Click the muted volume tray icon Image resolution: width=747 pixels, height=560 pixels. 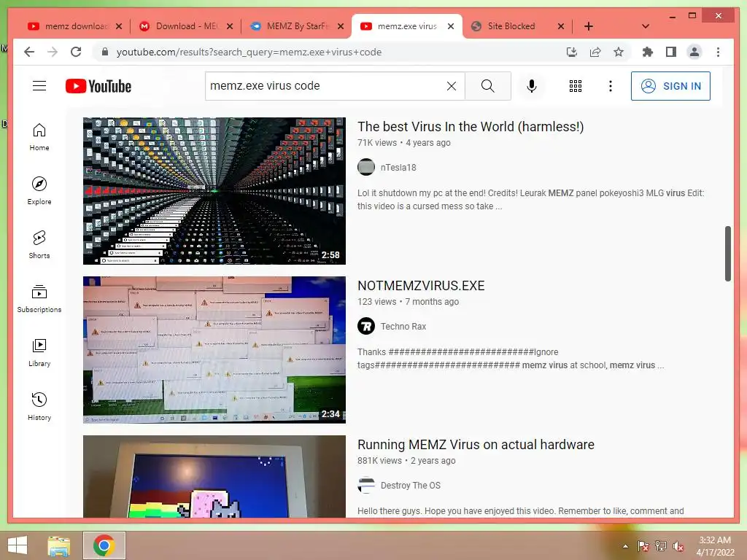(678, 546)
